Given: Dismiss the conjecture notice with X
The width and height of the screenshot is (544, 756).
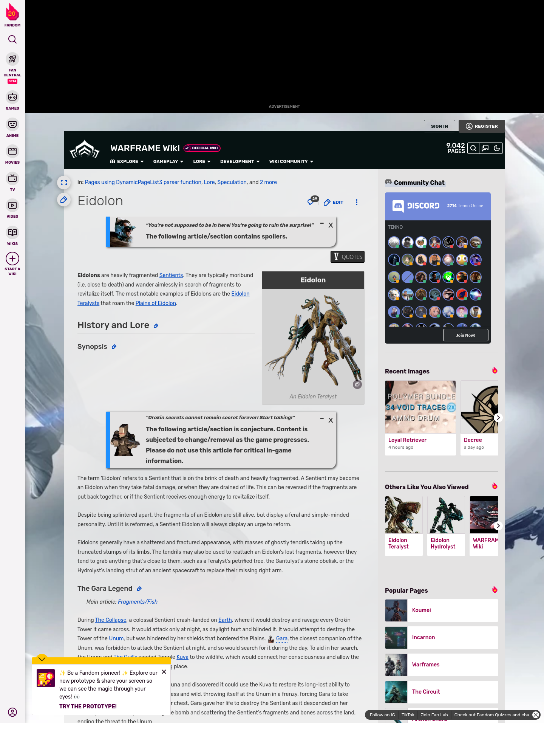Looking at the screenshot, I should [331, 420].
